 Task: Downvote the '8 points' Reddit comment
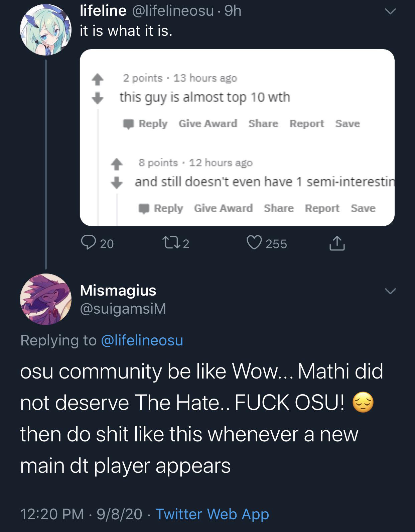(116, 183)
